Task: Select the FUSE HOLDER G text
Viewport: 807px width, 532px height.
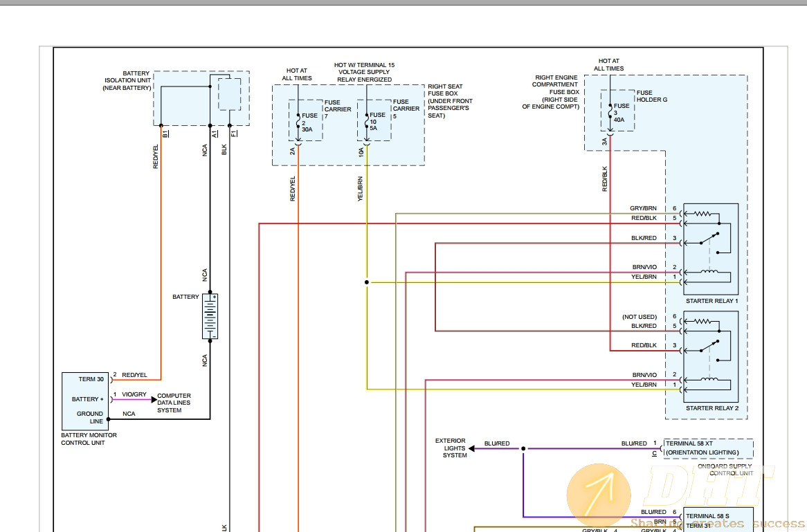Action: (651, 96)
